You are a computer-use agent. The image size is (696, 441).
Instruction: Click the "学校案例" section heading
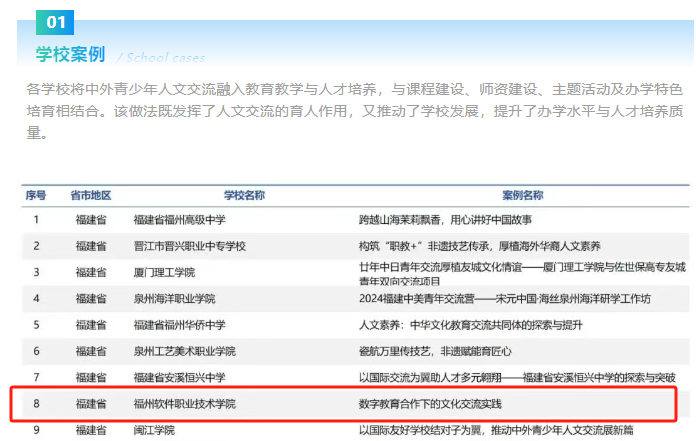pyautogui.click(x=70, y=53)
